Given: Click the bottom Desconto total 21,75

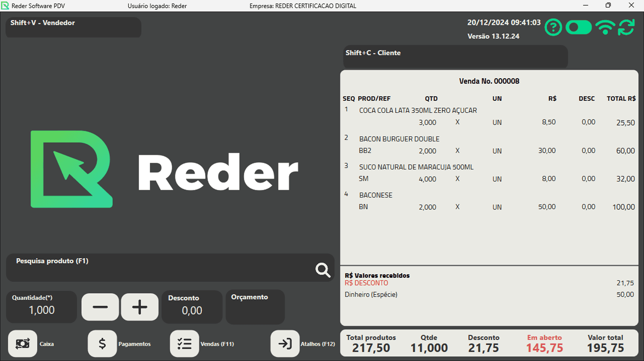Looking at the screenshot, I should coord(483,348).
